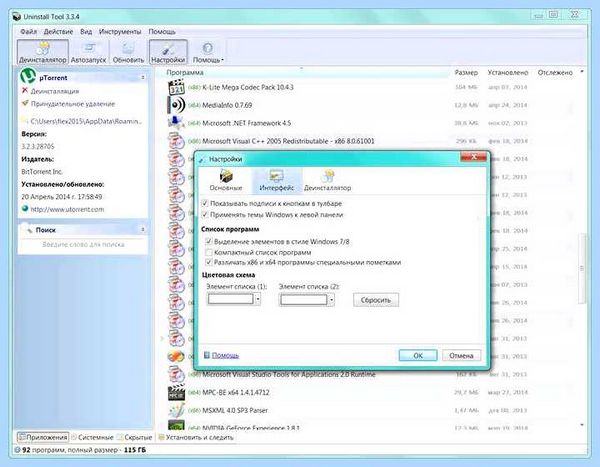Screen dimensions: 600x467
Task: Click the NVIDIA GeForce Experience icon
Action: click(x=176, y=425)
